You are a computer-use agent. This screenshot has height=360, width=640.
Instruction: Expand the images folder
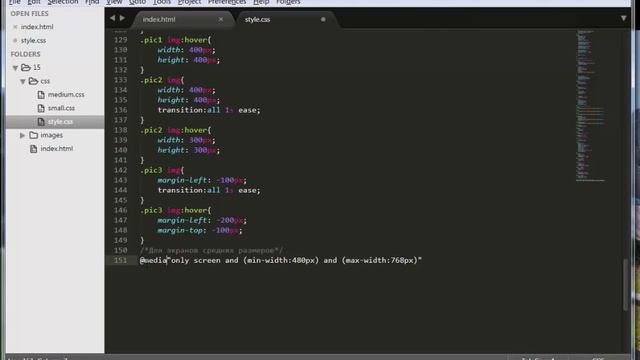pyautogui.click(x=23, y=135)
